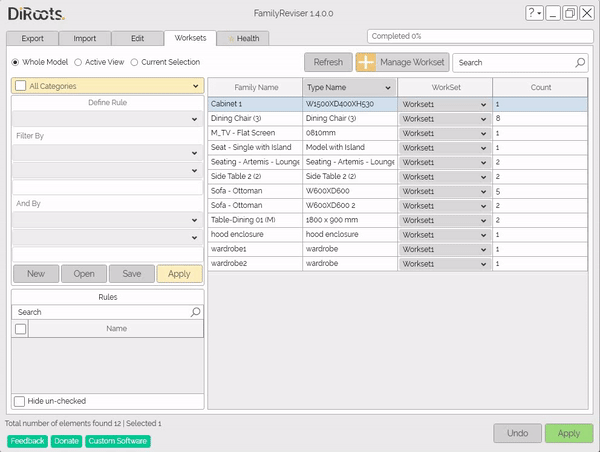Image resolution: width=600 pixels, height=452 pixels.
Task: Click the Health tab status icon
Action: (232, 39)
